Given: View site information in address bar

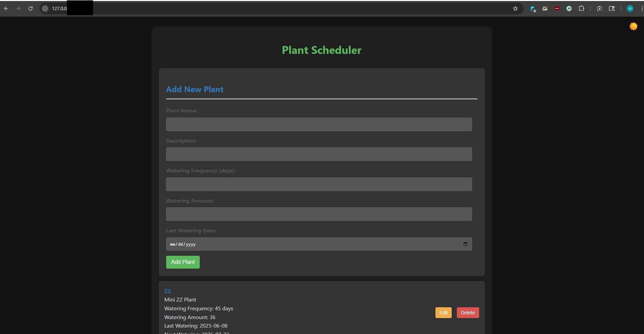Looking at the screenshot, I should point(45,8).
